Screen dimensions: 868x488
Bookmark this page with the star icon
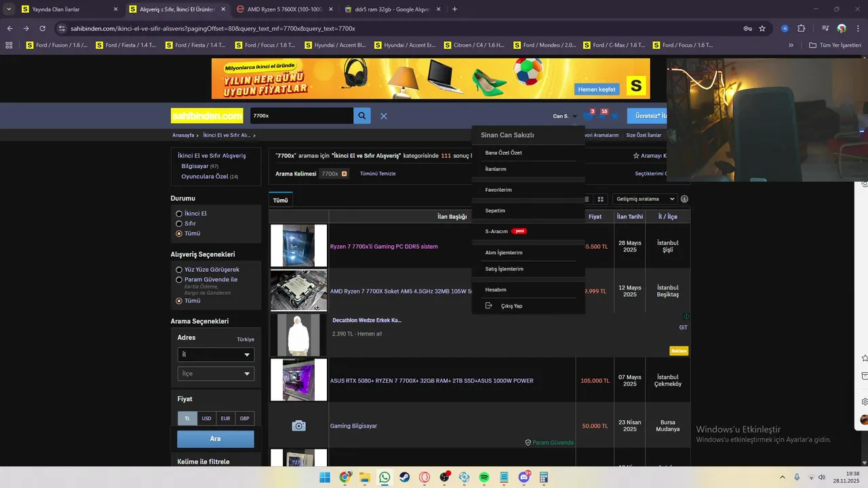[x=762, y=28]
